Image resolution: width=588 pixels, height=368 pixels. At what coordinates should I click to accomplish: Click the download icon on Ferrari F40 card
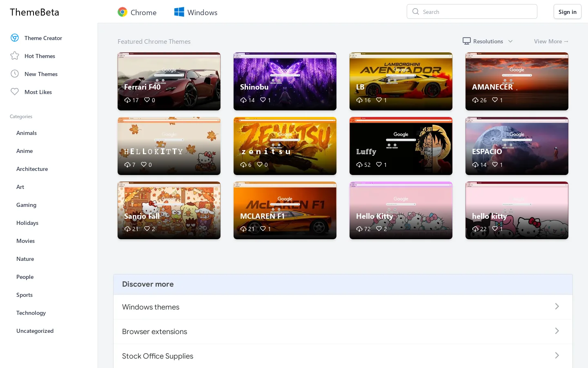(x=127, y=100)
